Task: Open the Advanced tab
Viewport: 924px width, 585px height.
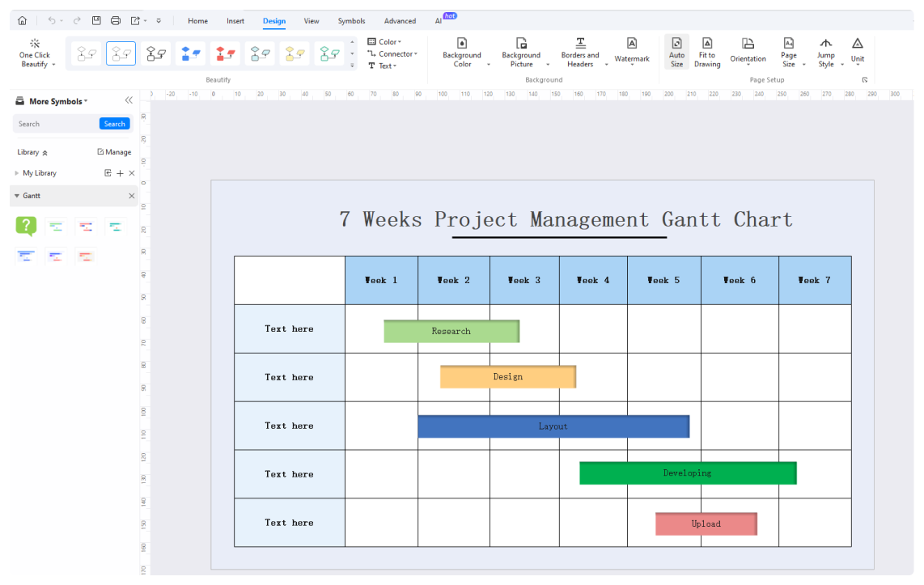Action: coord(400,20)
